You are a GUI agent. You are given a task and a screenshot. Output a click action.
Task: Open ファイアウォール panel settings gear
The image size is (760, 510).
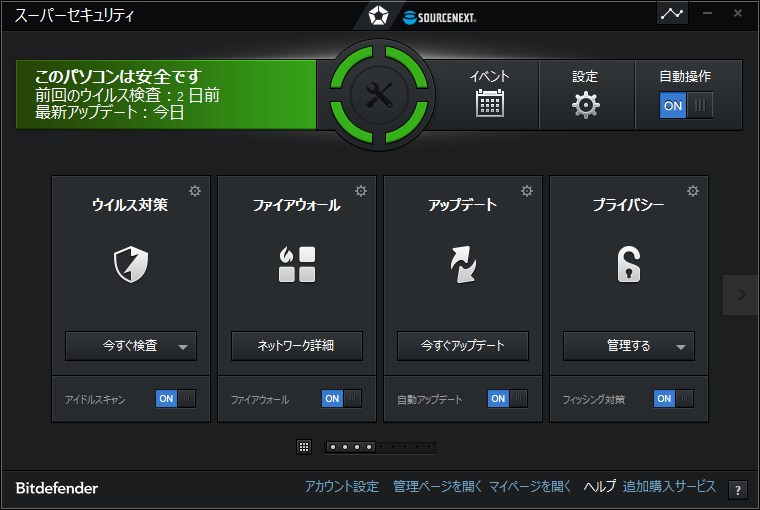[x=361, y=191]
